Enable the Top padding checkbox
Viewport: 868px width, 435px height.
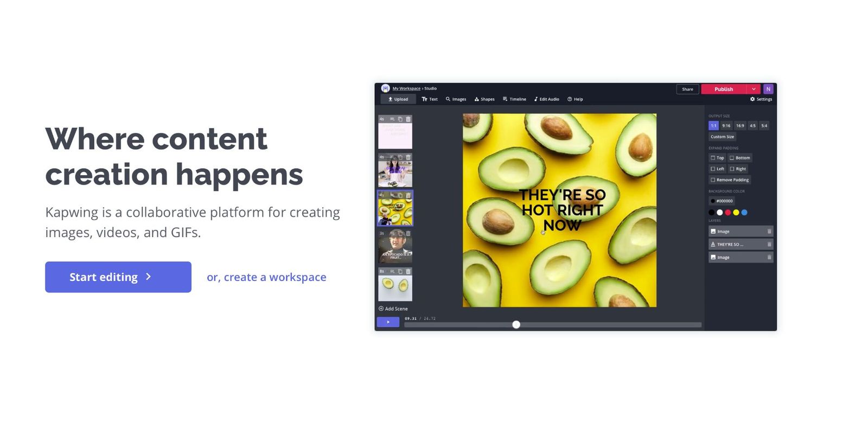point(713,158)
